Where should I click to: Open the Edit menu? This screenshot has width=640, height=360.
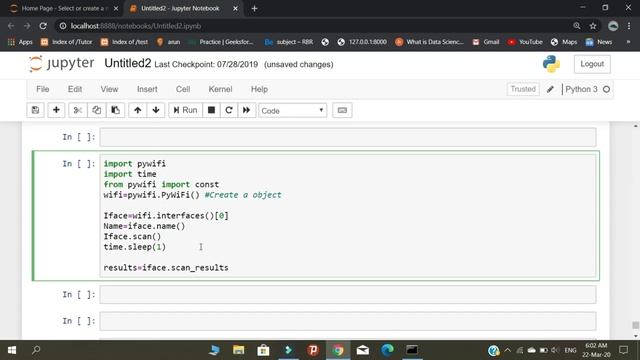[x=75, y=89]
